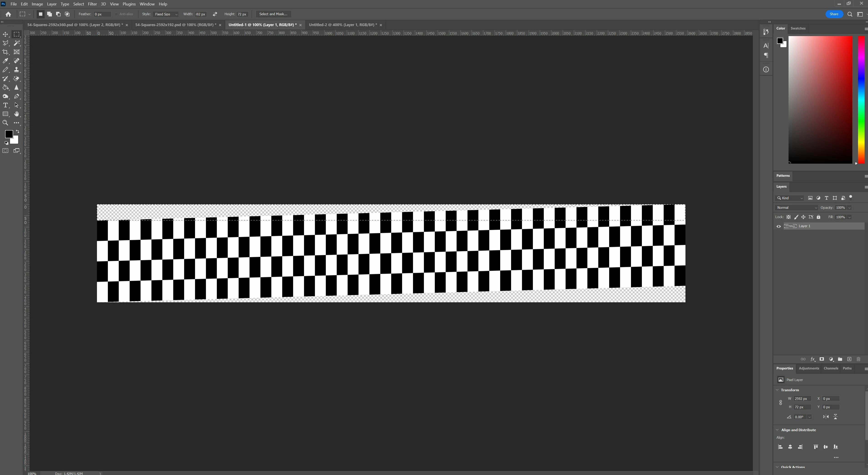868x475 pixels.
Task: Select the Paint Bucket tool
Action: 5,87
